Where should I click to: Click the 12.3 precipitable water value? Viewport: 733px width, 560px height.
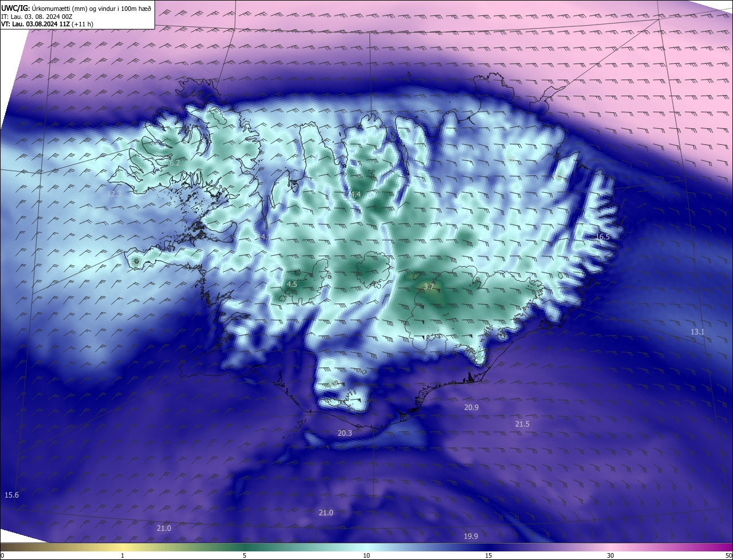[115, 194]
